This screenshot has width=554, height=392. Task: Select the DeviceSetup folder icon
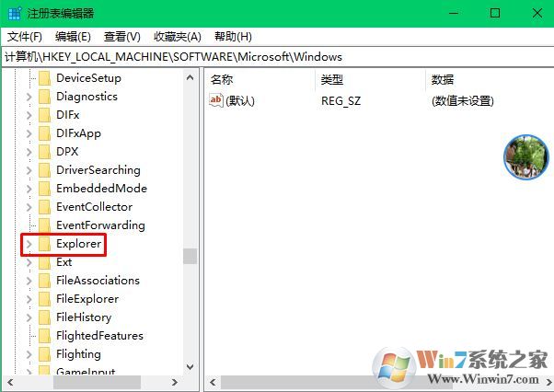(x=44, y=78)
